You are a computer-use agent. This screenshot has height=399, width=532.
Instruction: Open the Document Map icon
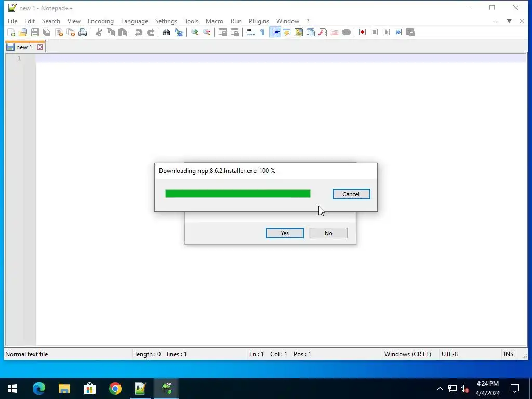point(299,32)
